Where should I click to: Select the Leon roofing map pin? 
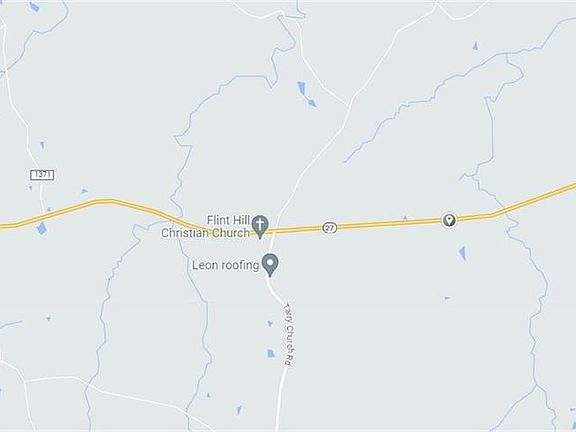pos(270,264)
